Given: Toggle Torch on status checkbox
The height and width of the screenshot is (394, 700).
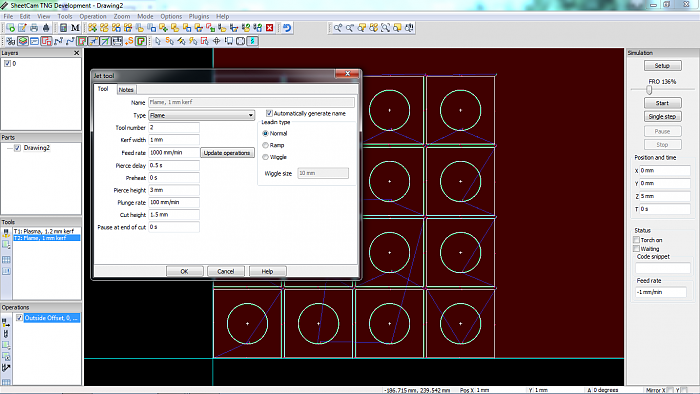Looking at the screenshot, I should (x=637, y=240).
